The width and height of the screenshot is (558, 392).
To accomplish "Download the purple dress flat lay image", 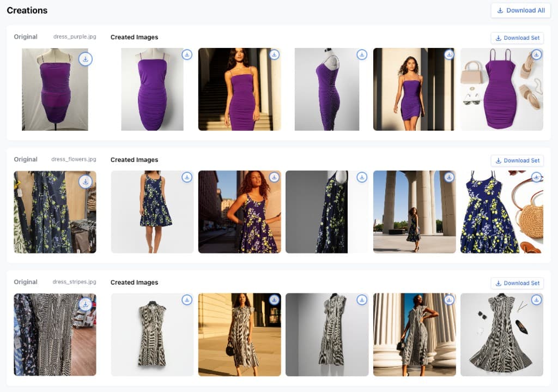I will (536, 55).
